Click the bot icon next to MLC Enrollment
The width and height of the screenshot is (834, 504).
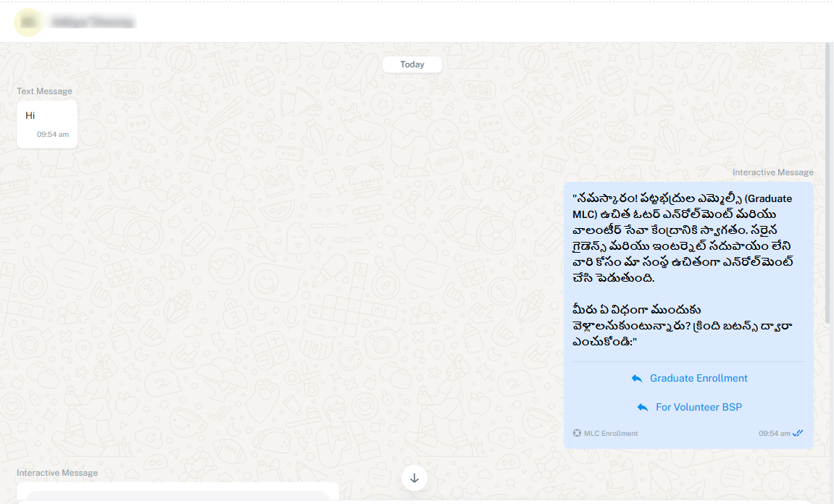577,433
